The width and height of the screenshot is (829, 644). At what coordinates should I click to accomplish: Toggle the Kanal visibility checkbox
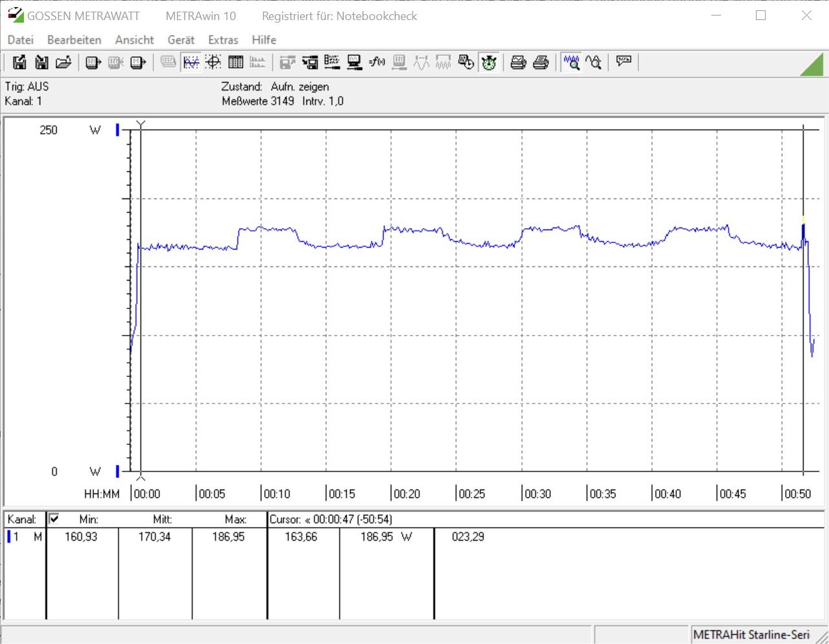point(54,519)
